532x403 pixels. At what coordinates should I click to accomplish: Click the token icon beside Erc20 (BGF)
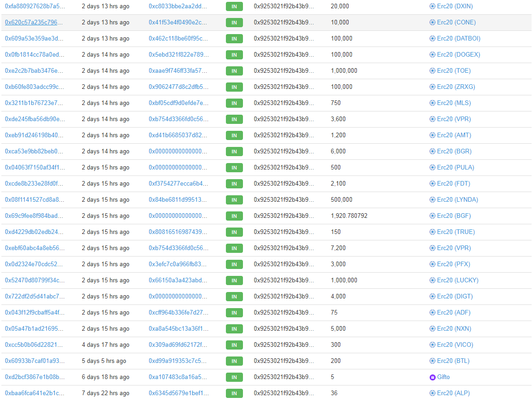coord(432,216)
